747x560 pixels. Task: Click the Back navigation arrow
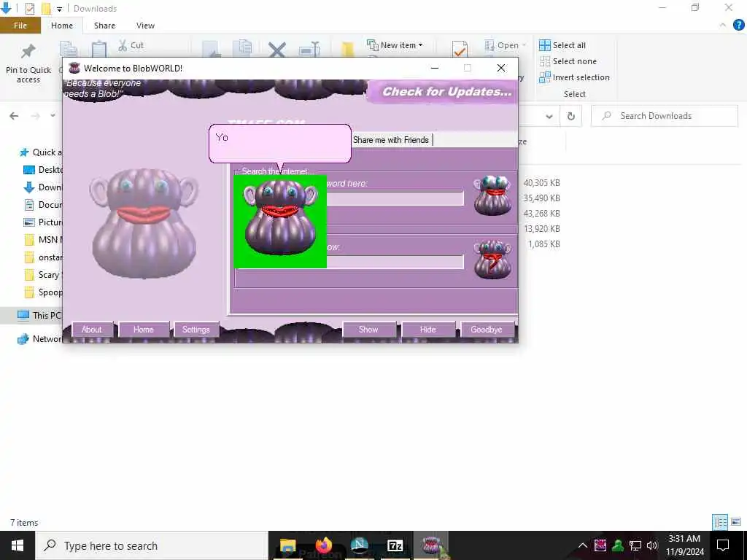(15, 116)
